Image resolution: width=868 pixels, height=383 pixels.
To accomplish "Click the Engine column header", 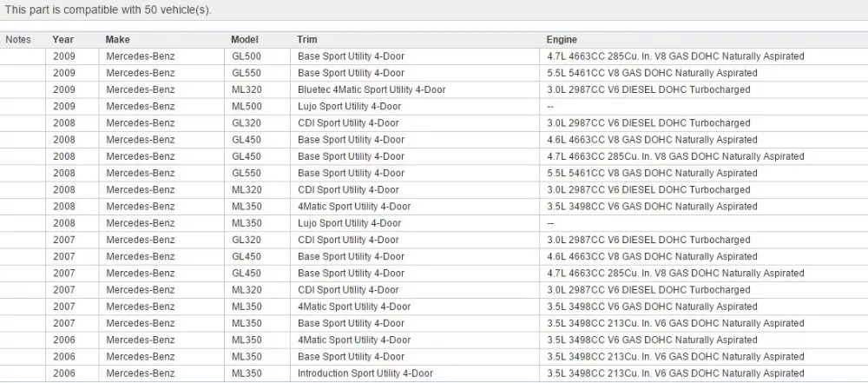I will (561, 40).
